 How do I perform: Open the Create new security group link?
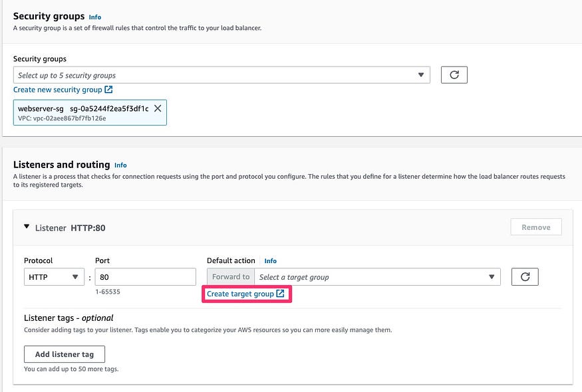point(63,90)
